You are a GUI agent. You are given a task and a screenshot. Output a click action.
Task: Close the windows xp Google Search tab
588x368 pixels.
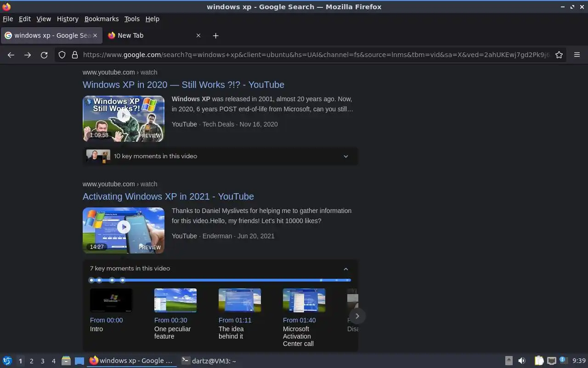[95, 35]
